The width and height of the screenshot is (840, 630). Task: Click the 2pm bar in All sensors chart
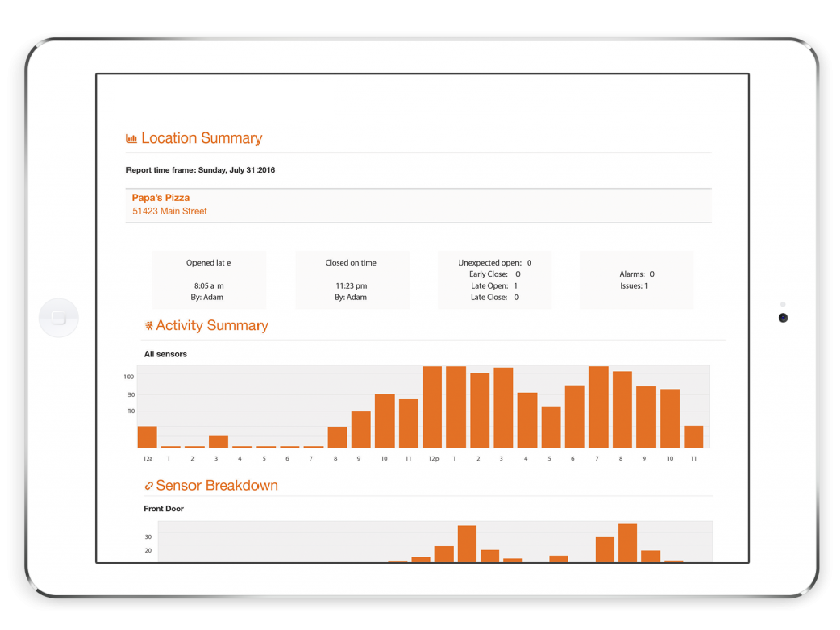pyautogui.click(x=480, y=410)
